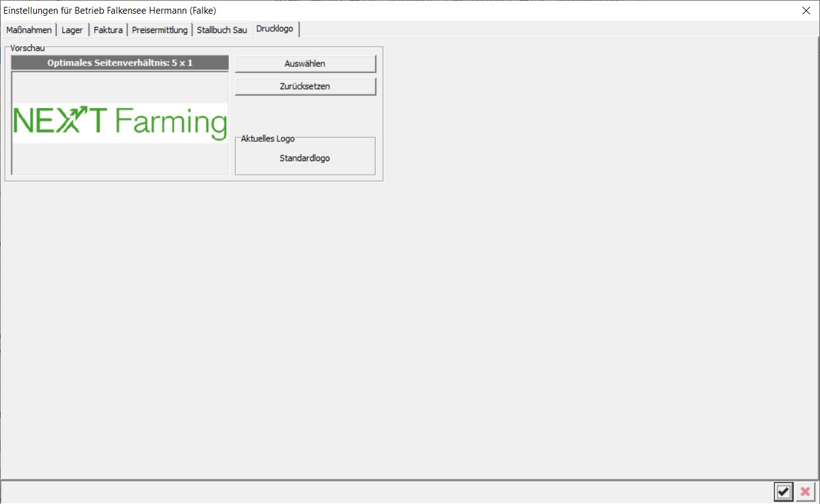This screenshot has height=504, width=820.
Task: Click Zurücksetzen to reset the logo
Action: (305, 86)
